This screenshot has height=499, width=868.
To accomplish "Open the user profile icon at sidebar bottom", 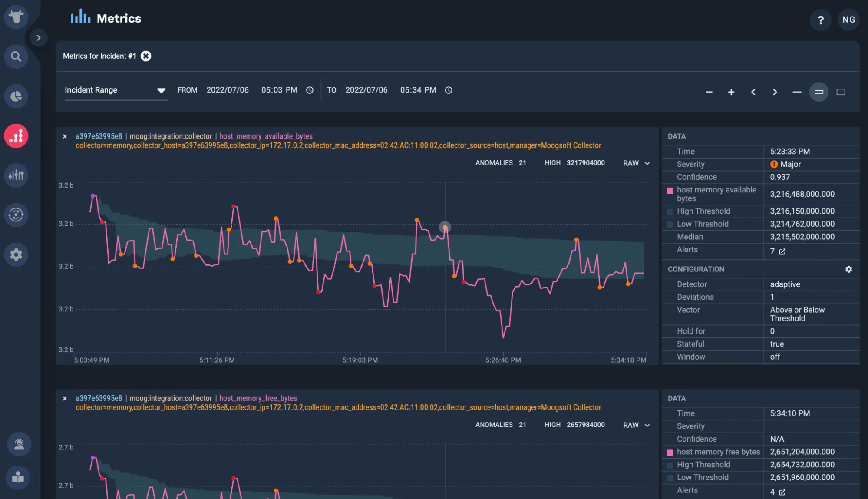I will (19, 444).
